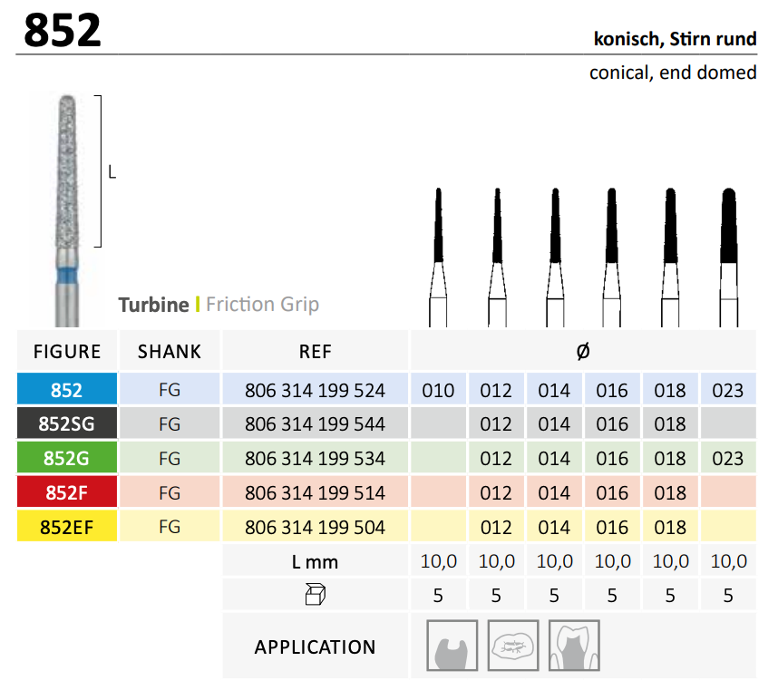Click the FG shank cell in 852 row
The height and width of the screenshot is (700, 778).
point(170,389)
